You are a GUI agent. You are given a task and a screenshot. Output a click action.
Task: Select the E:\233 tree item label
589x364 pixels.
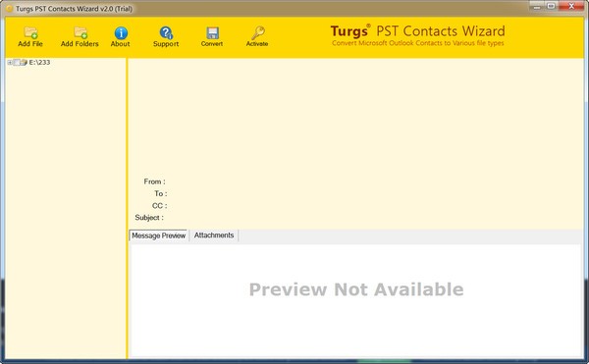[x=39, y=62]
